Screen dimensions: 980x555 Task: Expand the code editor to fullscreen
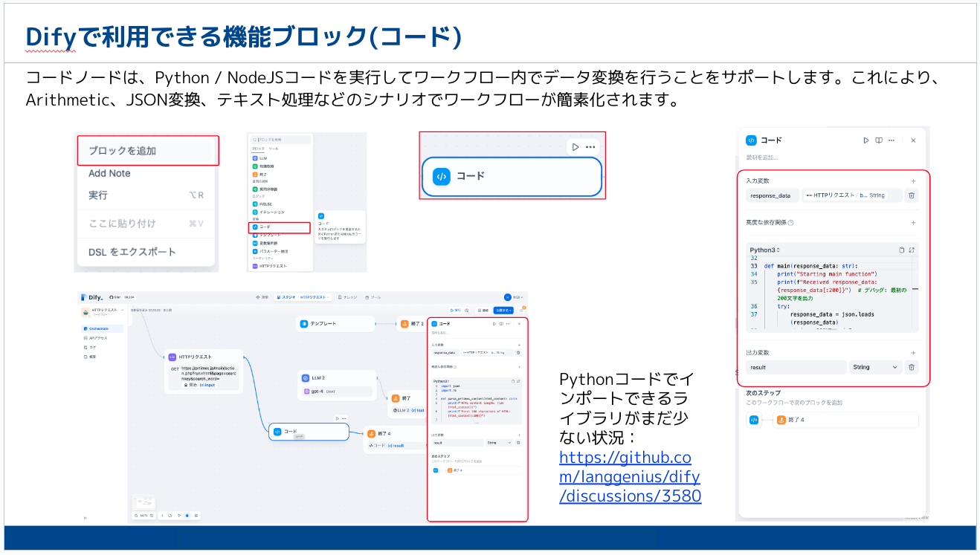point(912,250)
